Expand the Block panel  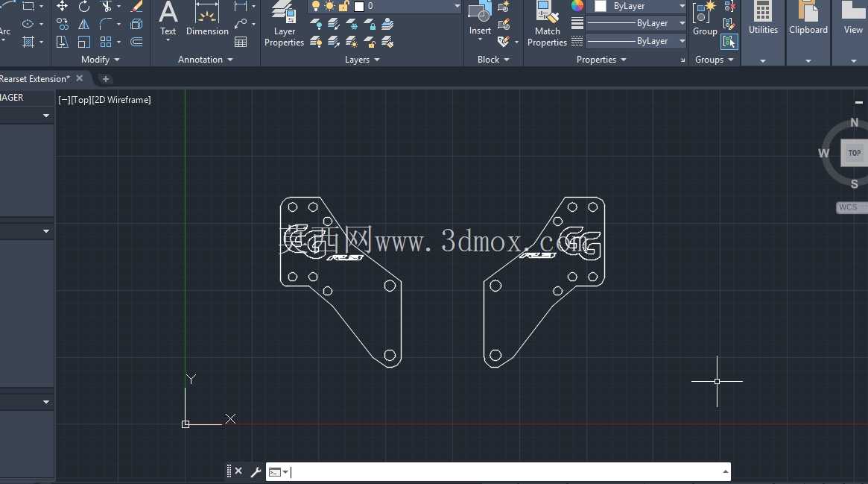493,59
